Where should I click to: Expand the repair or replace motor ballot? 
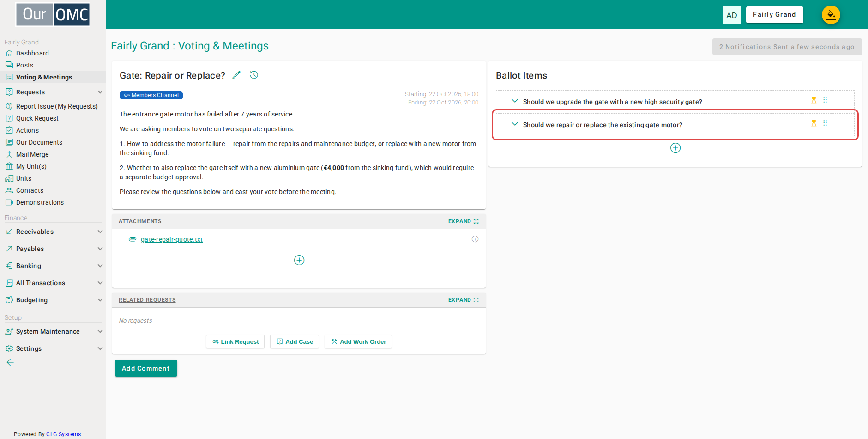515,124
